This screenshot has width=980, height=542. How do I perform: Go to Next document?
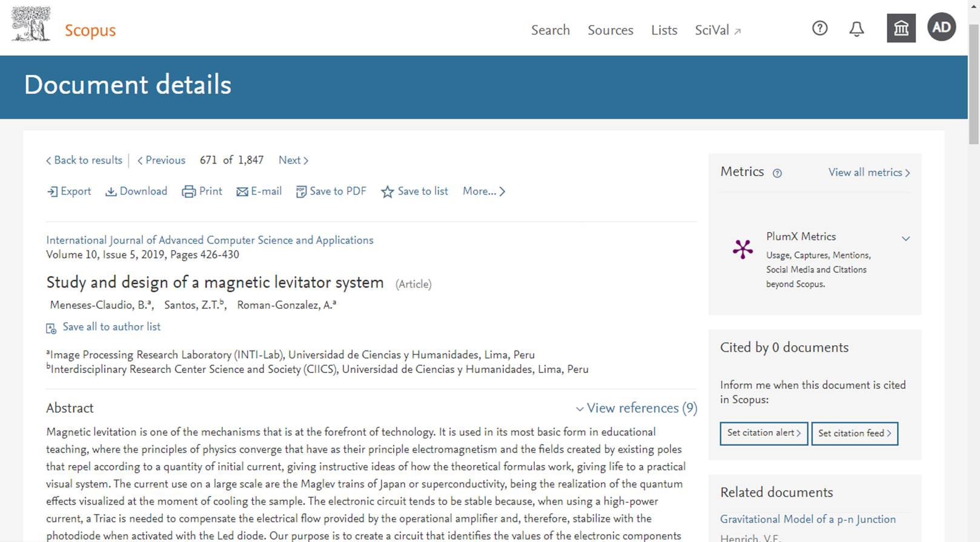294,160
